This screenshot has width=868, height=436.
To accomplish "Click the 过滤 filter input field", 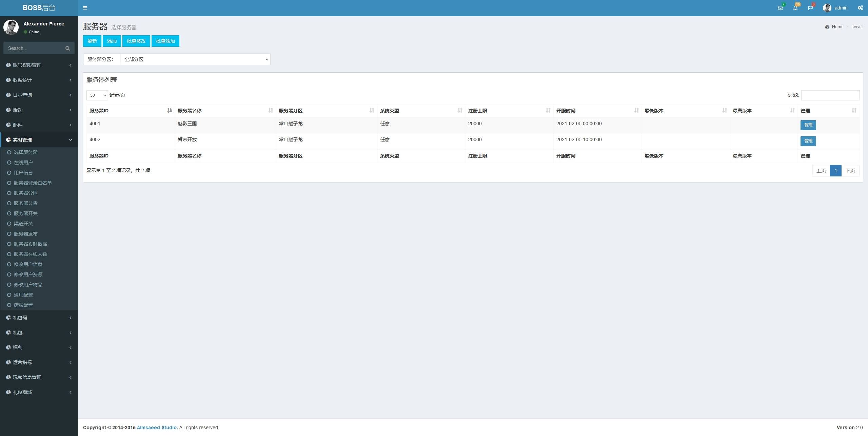I will [x=830, y=95].
